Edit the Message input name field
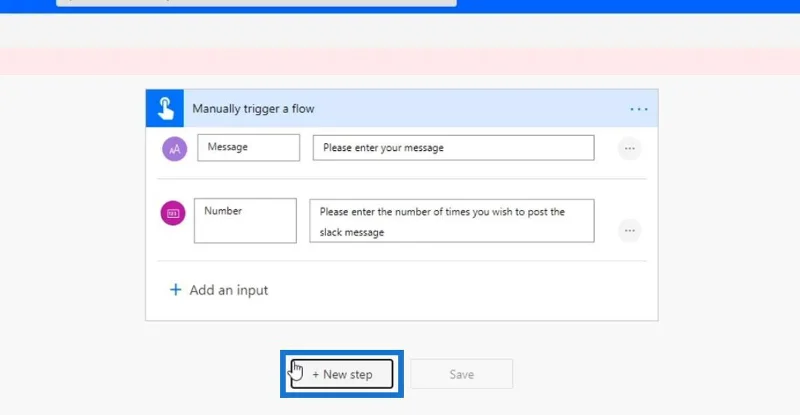Image resolution: width=800 pixels, height=415 pixels. click(248, 148)
